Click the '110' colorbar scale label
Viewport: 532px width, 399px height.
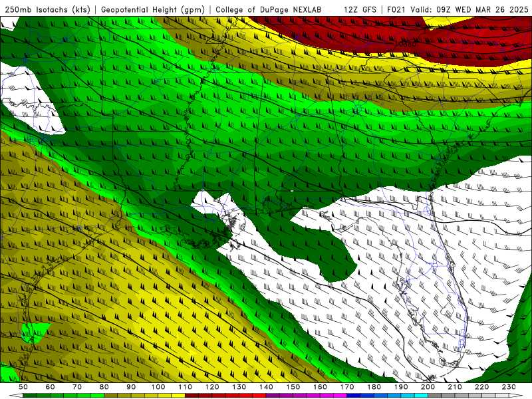(x=186, y=387)
